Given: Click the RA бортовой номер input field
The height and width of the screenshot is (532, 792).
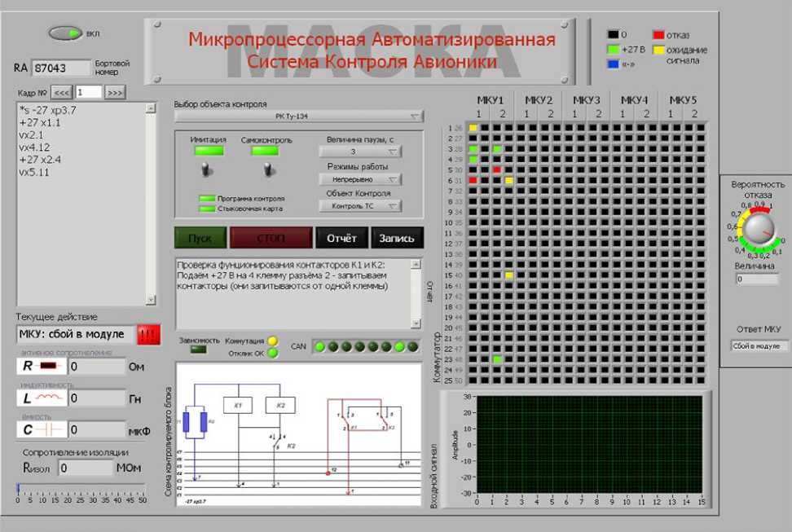Looking at the screenshot, I should point(60,68).
